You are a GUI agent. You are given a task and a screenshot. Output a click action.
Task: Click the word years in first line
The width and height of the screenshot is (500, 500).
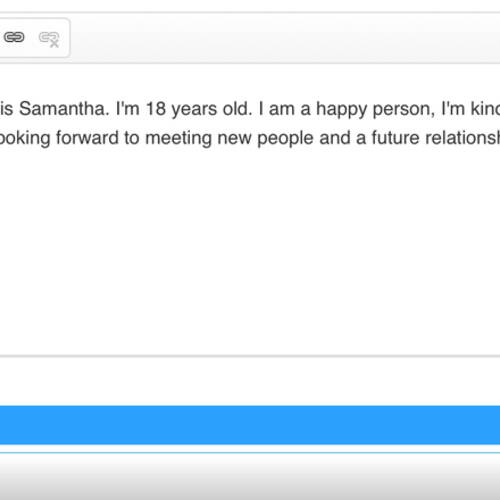[194, 111]
